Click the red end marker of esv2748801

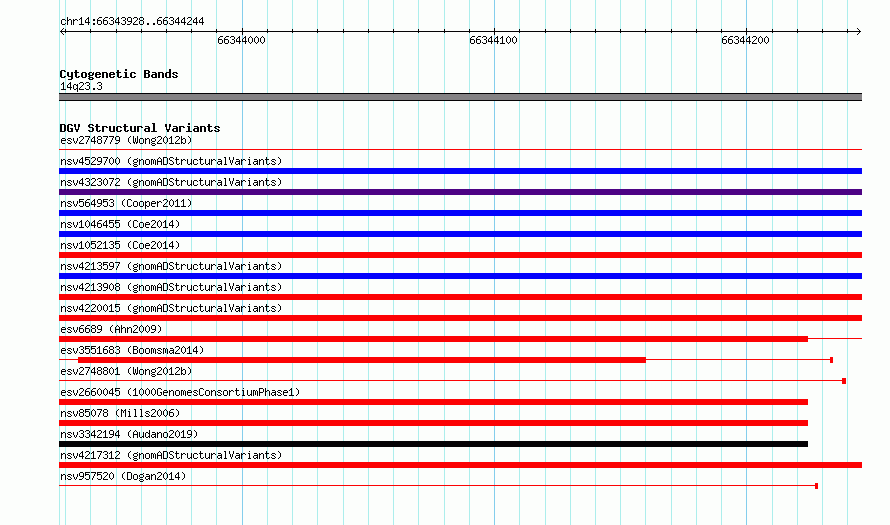[x=844, y=381]
